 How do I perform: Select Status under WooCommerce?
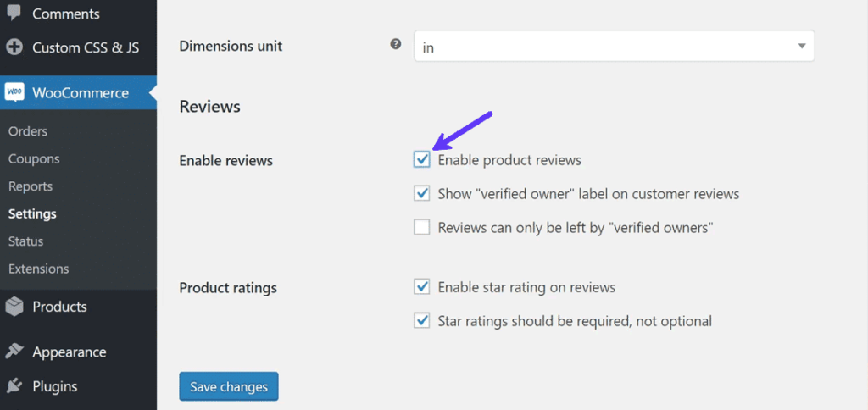25,241
